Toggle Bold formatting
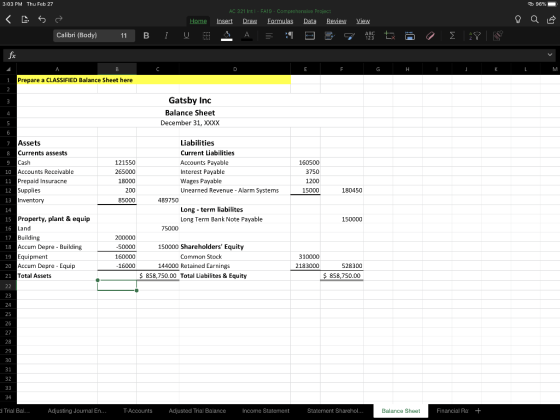 coord(146,36)
